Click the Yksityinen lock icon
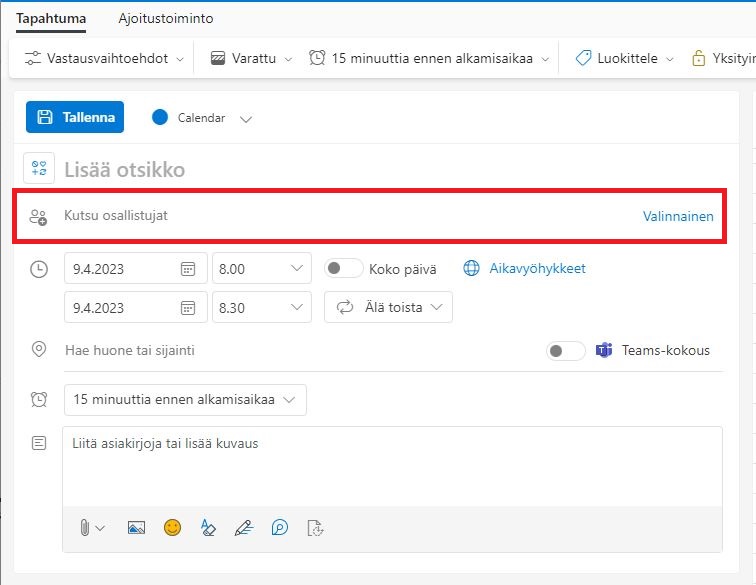756x585 pixels. (698, 58)
